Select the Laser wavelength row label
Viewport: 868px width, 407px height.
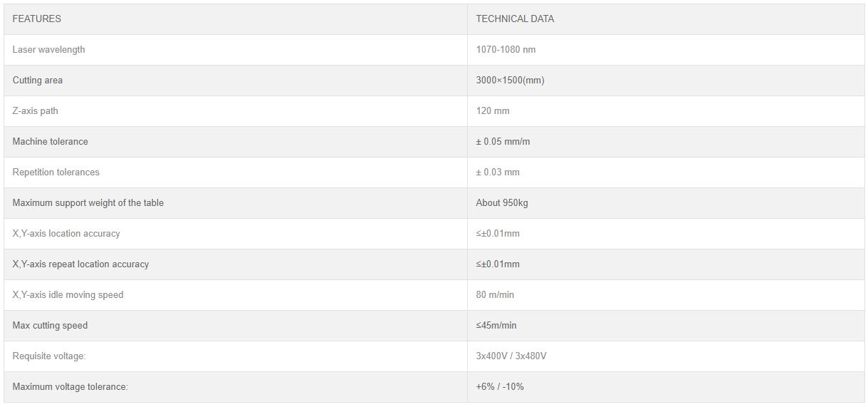(x=48, y=50)
